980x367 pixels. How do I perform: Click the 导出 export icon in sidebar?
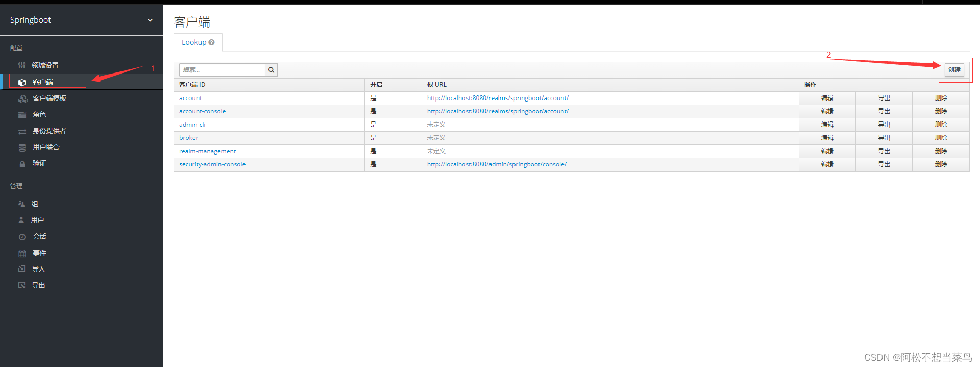(x=21, y=285)
